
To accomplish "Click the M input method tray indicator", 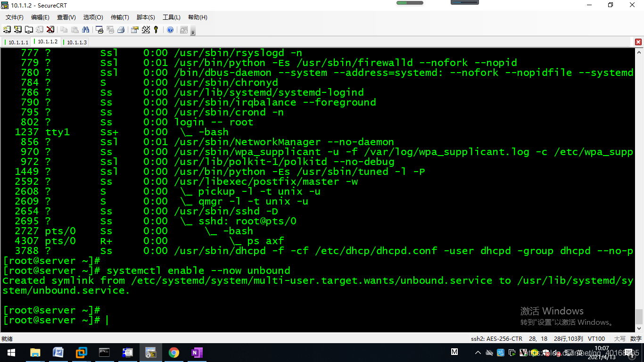I will coord(454,352).
